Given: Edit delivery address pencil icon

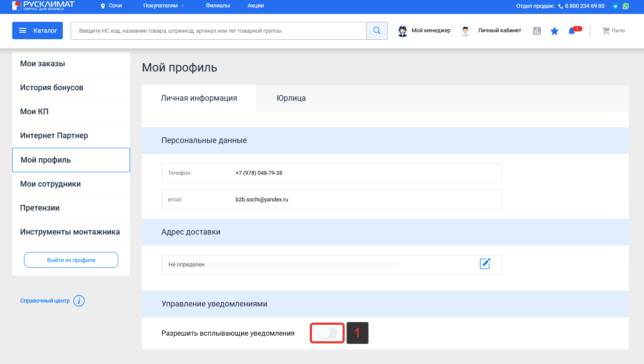Looking at the screenshot, I should coord(485,264).
